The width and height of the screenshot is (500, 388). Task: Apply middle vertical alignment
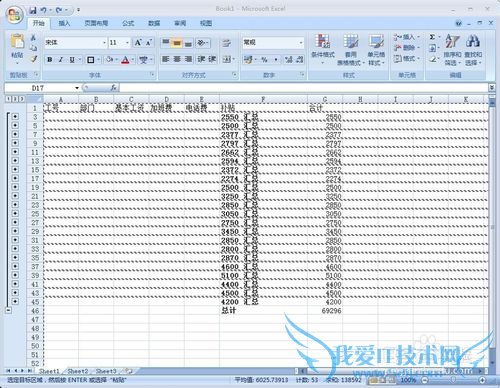(x=177, y=43)
